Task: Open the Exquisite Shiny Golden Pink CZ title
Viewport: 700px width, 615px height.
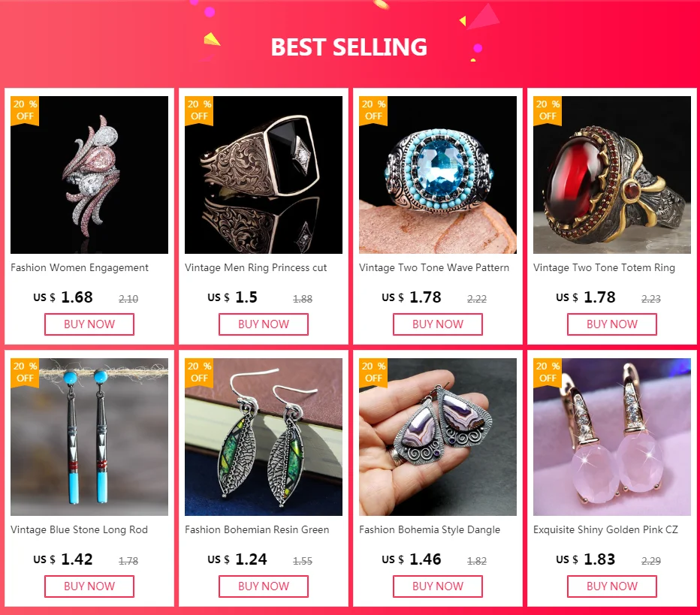Action: (605, 529)
